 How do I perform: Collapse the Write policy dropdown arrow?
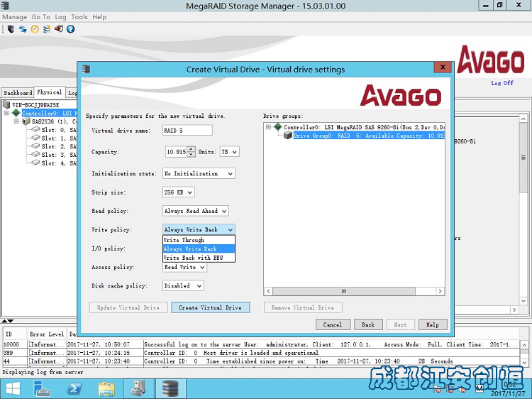[x=230, y=229]
